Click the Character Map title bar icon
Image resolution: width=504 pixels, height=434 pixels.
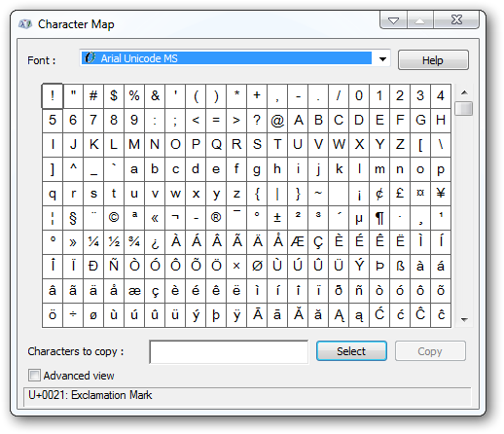[x=25, y=24]
